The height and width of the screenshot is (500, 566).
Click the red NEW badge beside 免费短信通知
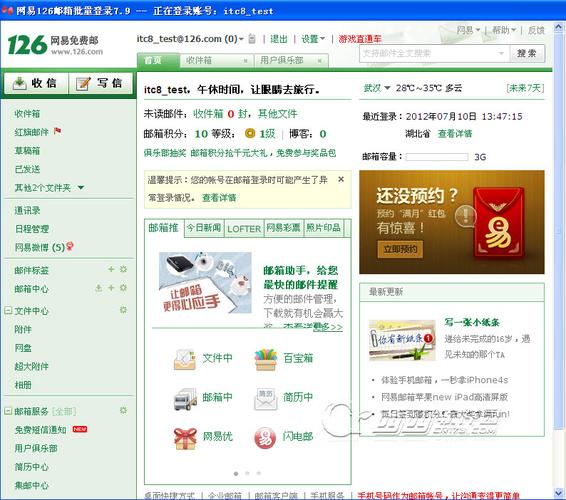click(x=80, y=429)
